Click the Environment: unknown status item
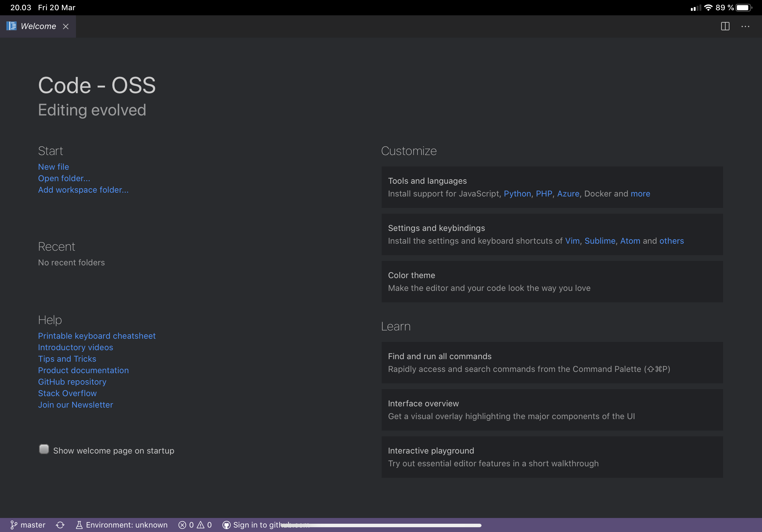The image size is (762, 532). (122, 525)
